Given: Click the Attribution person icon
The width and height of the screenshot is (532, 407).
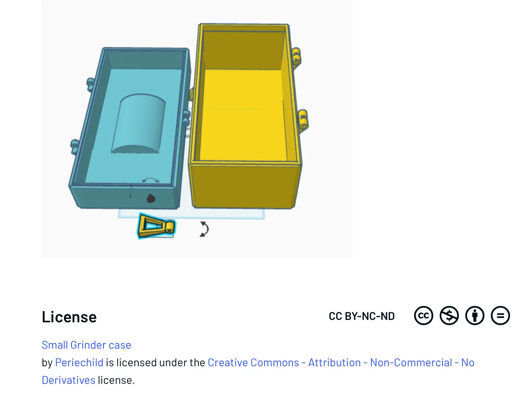Looking at the screenshot, I should point(475,316).
